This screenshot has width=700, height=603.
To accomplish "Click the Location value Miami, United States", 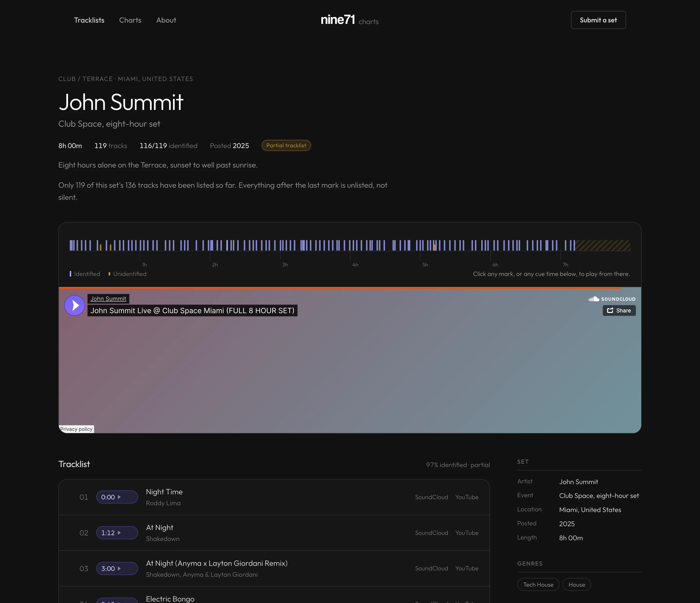I will 590,510.
